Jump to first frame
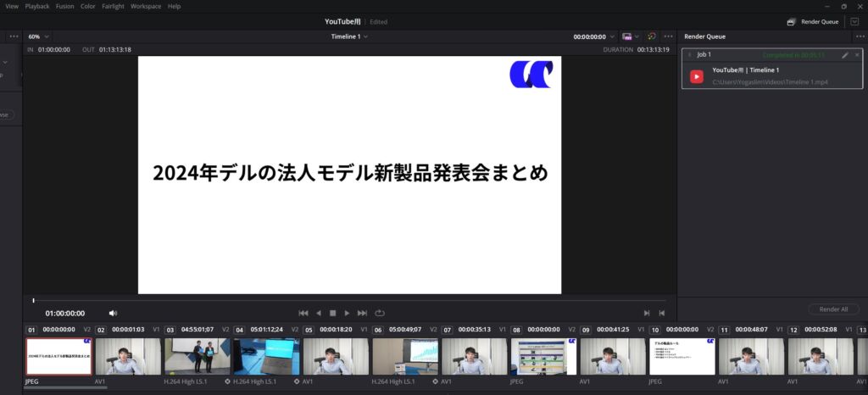The width and height of the screenshot is (868, 395). (303, 313)
